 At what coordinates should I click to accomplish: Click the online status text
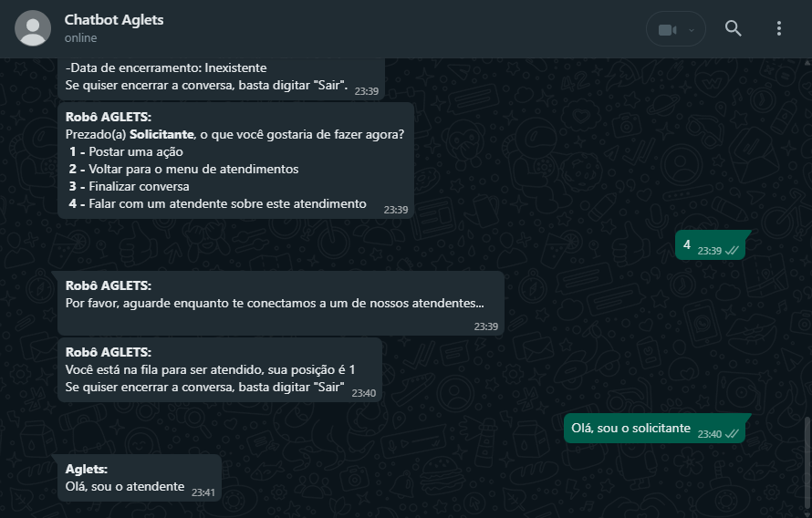[x=80, y=37]
